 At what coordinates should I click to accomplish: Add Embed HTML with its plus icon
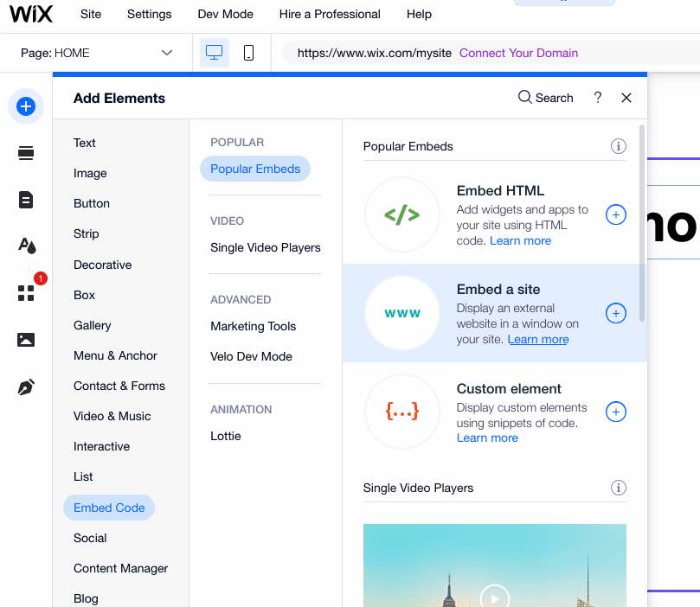click(615, 215)
